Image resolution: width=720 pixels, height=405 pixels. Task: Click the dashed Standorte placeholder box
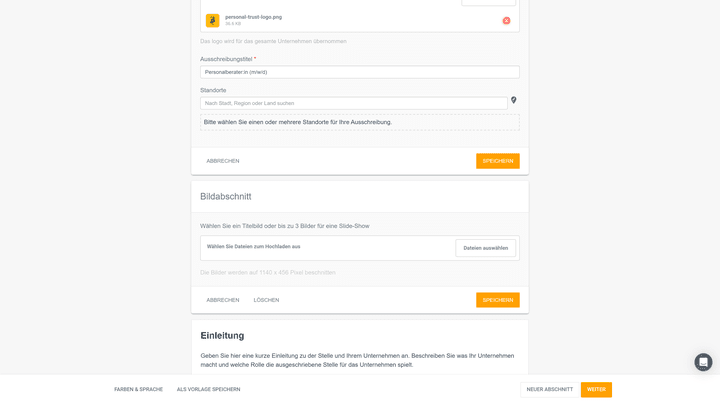(x=359, y=122)
